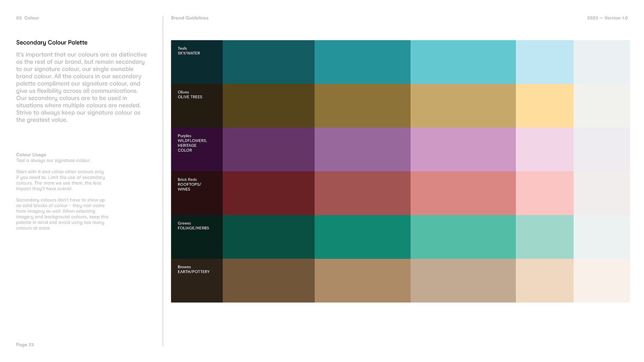
Task: Pick the dark brown swatch beside the Browns label
Action: 269,281
